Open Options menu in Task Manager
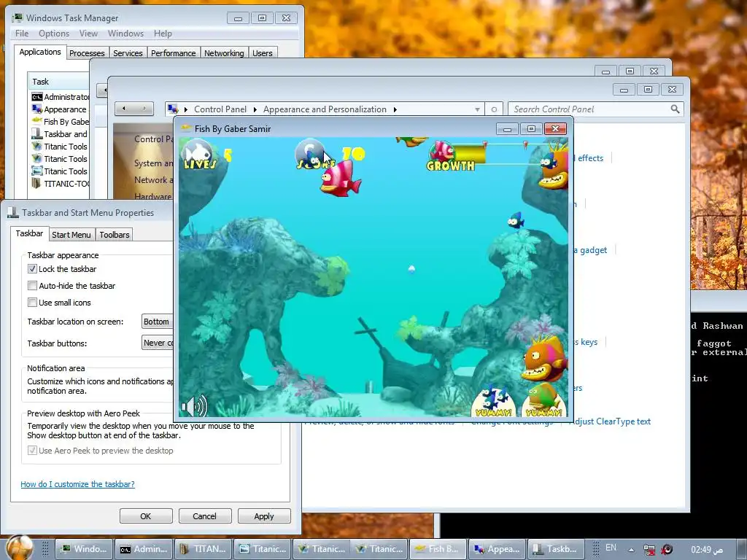 tap(54, 34)
